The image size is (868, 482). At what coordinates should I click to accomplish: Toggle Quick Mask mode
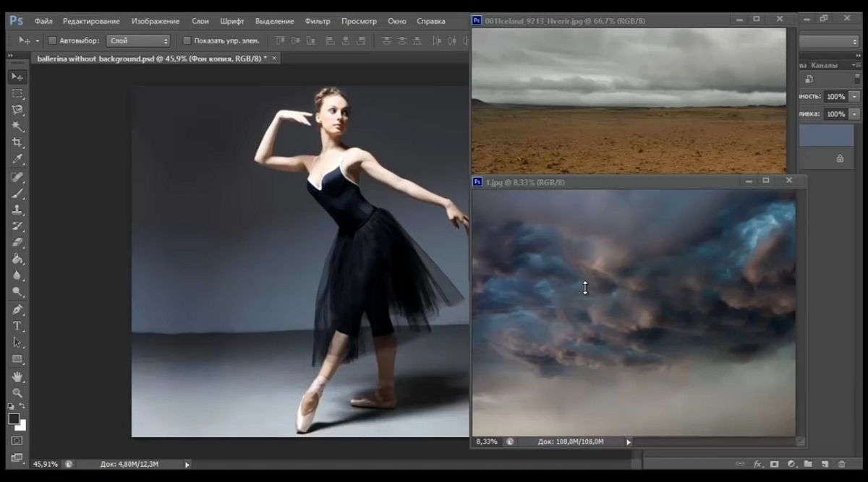(17, 440)
